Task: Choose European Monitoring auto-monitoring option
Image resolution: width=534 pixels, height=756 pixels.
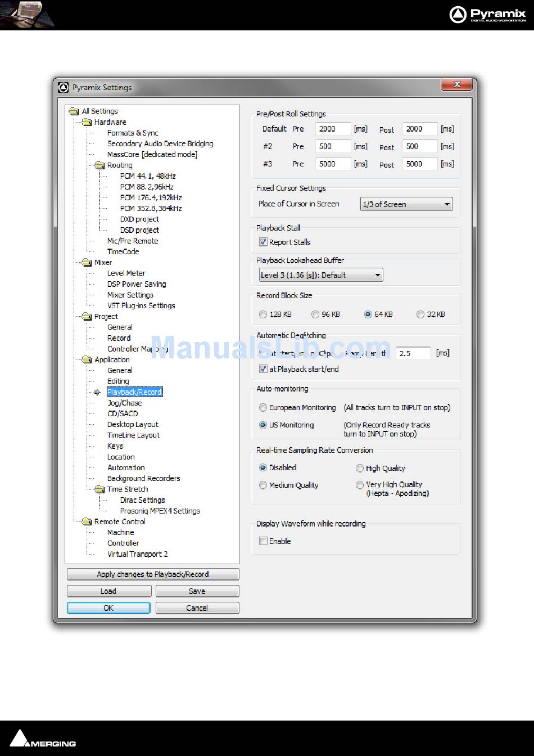Action: coord(263,408)
